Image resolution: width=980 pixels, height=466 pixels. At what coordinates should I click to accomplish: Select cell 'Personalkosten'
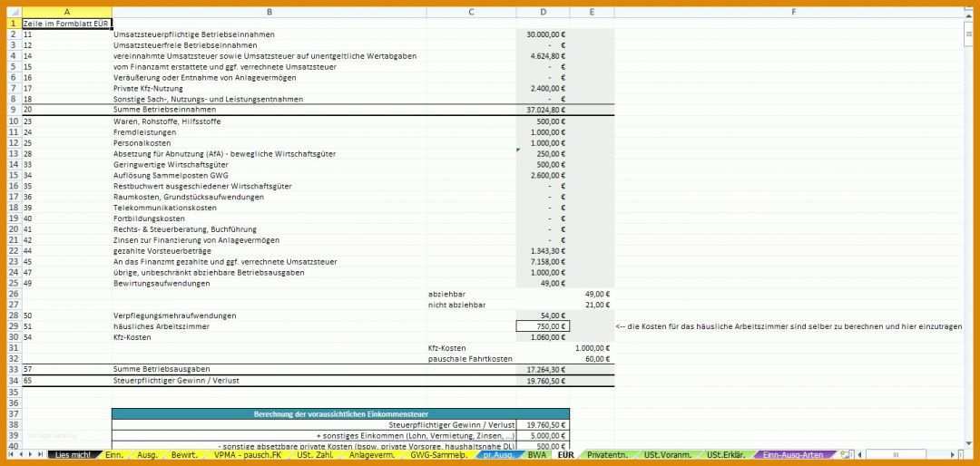pos(269,142)
